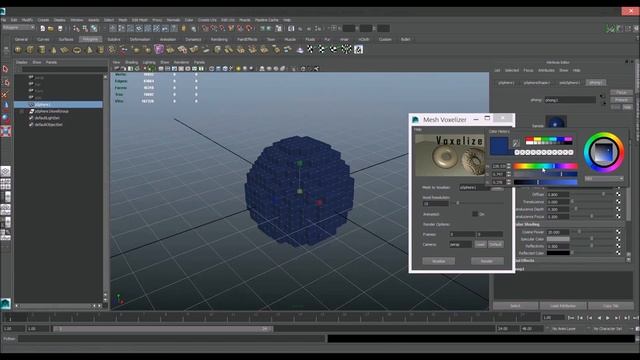Click the hue value stepper arrows
The width and height of the screenshot is (640, 360).
(509, 166)
